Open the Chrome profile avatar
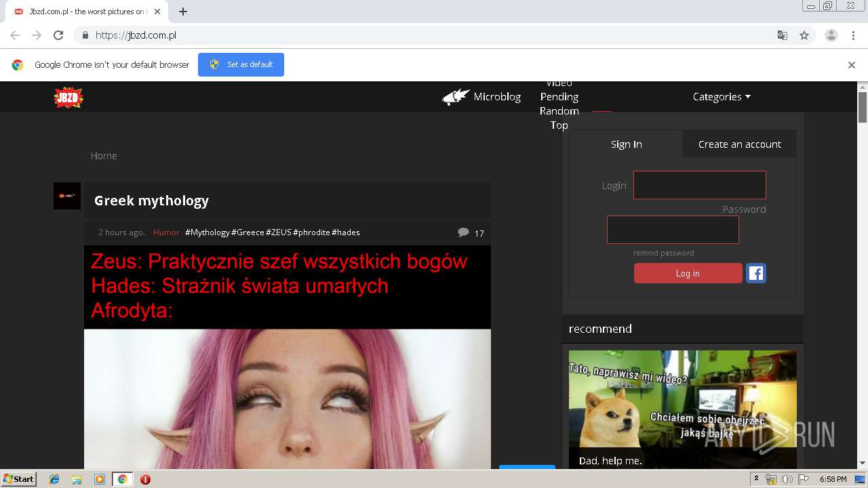 coord(831,35)
